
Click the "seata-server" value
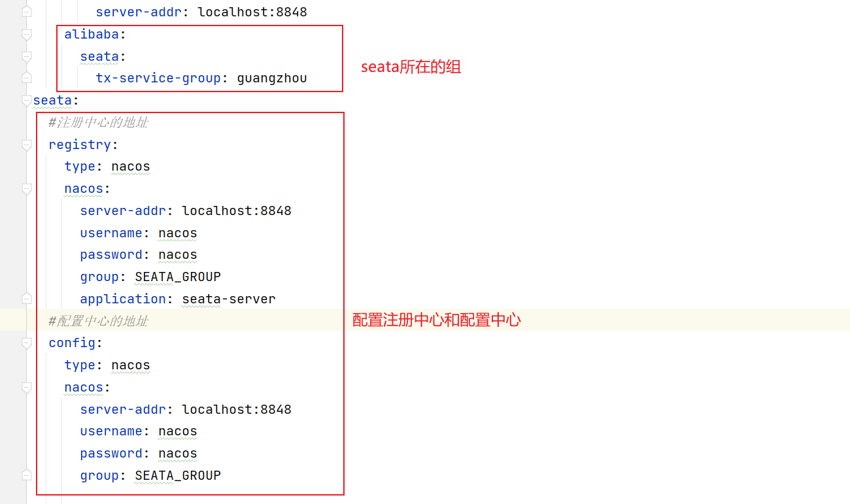point(229,299)
